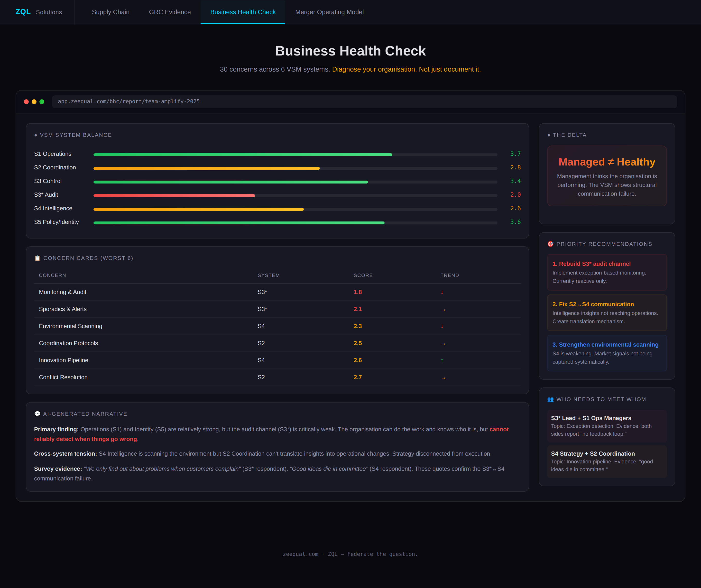701x588 pixels.
Task: Click the speech bubble icon beside AI-Generated Narrative
Action: [37, 414]
